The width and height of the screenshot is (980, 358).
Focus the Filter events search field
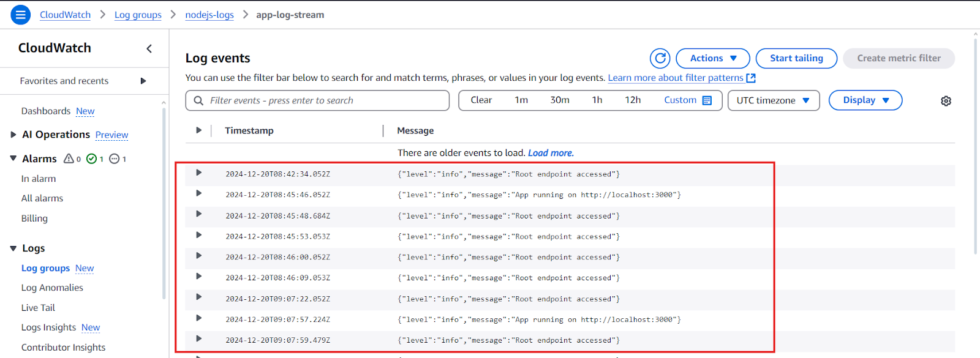(x=317, y=100)
